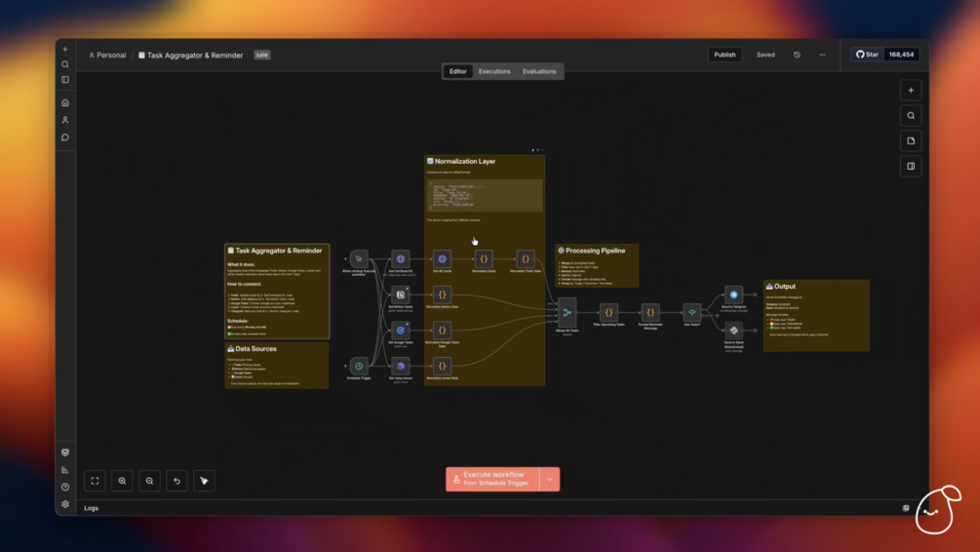Select the Normalize Linear Data node
The width and height of the screenshot is (980, 552).
tap(442, 366)
